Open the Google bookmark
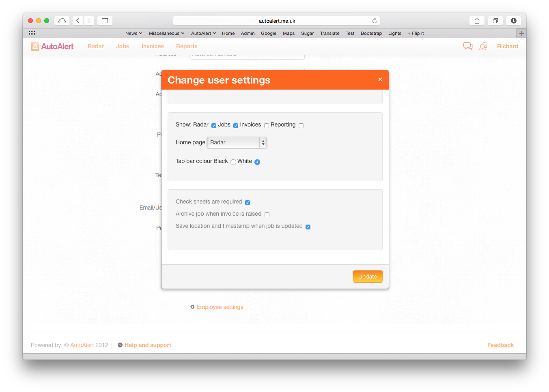Image resolution: width=549 pixels, height=392 pixels. pyautogui.click(x=269, y=33)
